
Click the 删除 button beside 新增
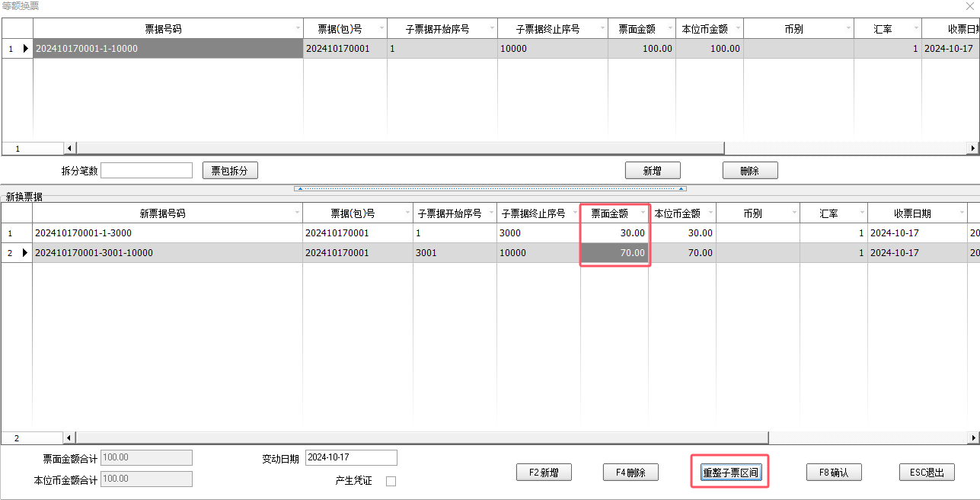750,171
